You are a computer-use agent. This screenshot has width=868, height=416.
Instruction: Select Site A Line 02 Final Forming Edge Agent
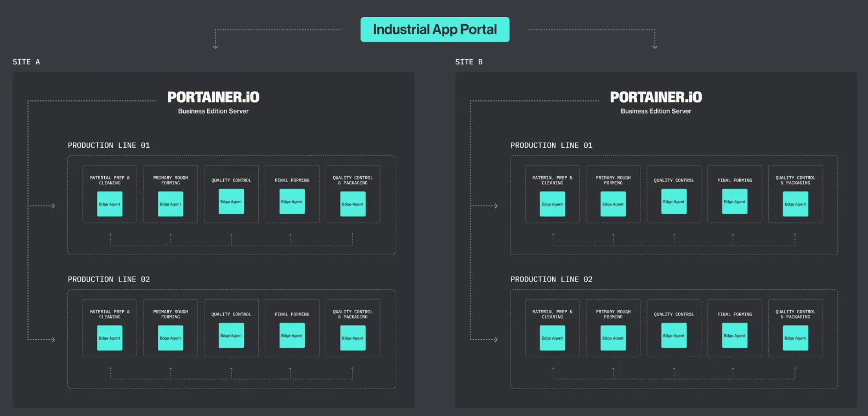(x=292, y=335)
